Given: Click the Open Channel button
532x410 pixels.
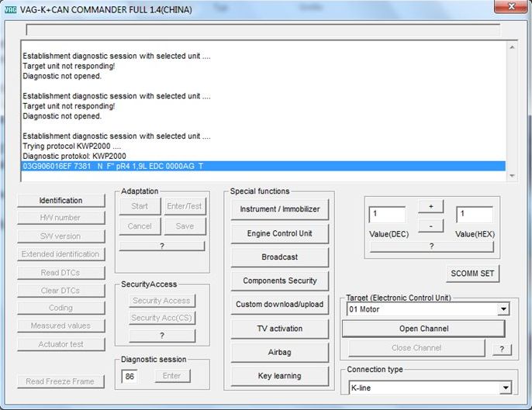Looking at the screenshot, I should point(423,329).
